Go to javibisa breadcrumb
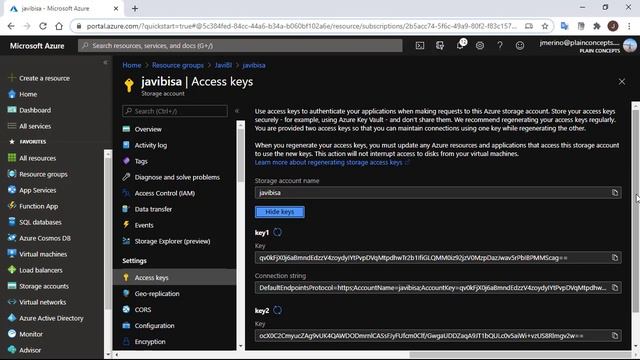 [254, 65]
